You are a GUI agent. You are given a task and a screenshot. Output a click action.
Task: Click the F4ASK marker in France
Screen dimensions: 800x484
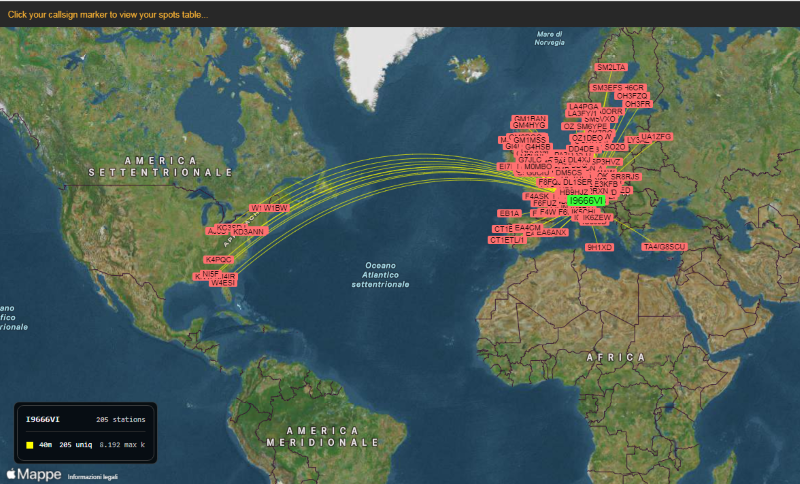(536, 196)
